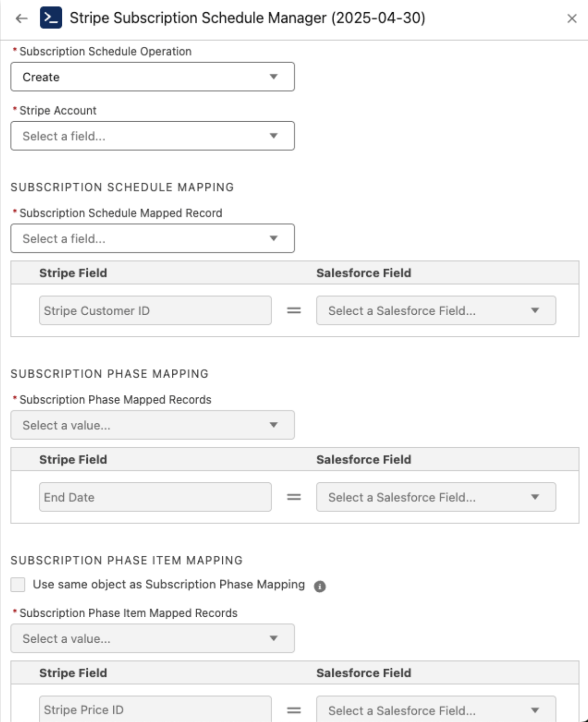Click the back arrow icon in header
This screenshot has height=722, width=588.
tap(22, 18)
